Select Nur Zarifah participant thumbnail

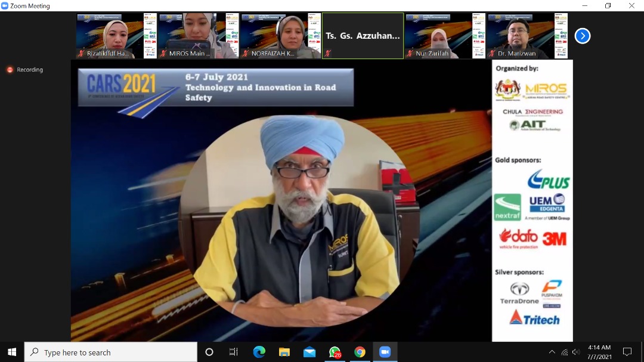[x=445, y=36]
